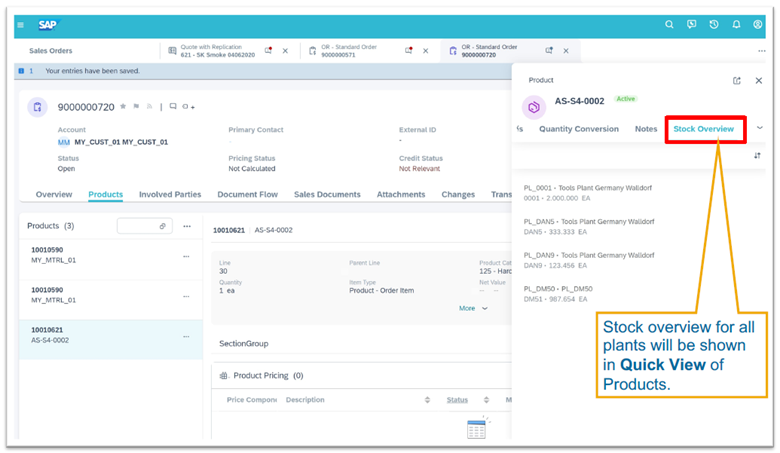Open the Overview tab of the order

[x=54, y=194]
